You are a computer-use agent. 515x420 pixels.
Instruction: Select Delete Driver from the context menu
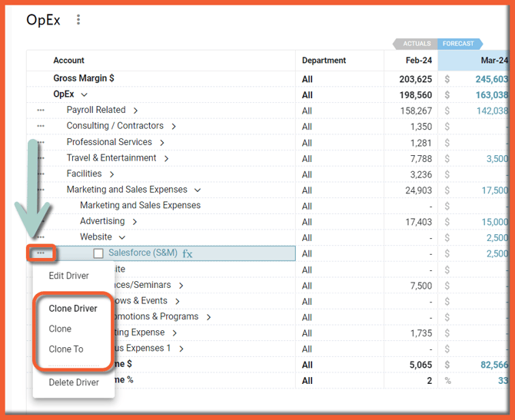pos(74,382)
